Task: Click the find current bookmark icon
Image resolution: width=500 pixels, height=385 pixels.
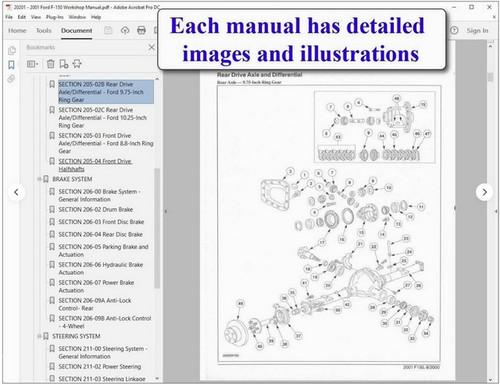Action: coord(77,64)
